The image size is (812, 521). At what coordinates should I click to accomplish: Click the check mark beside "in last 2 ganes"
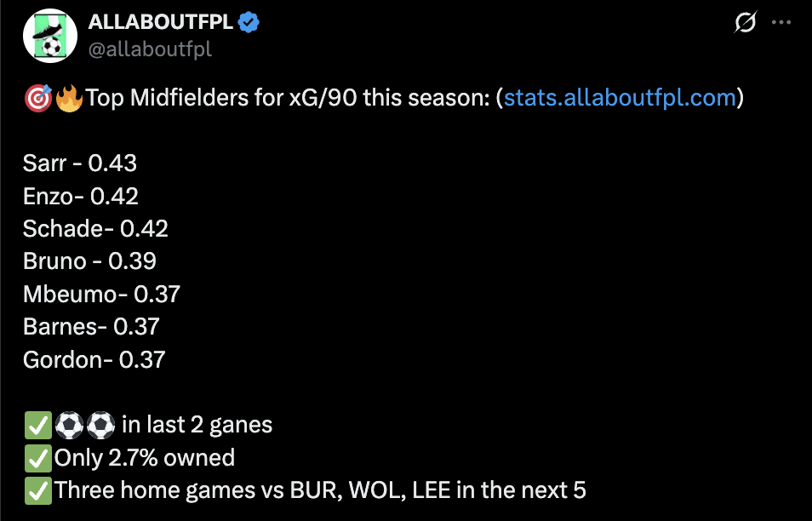tap(37, 425)
